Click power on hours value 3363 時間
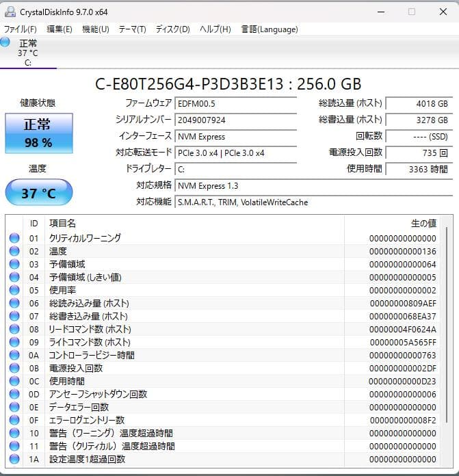The height and width of the screenshot is (476, 459). [419, 169]
